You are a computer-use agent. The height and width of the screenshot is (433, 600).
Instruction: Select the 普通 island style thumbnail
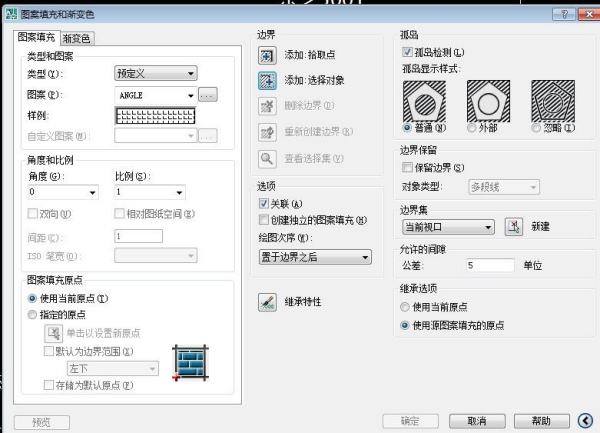coord(424,101)
